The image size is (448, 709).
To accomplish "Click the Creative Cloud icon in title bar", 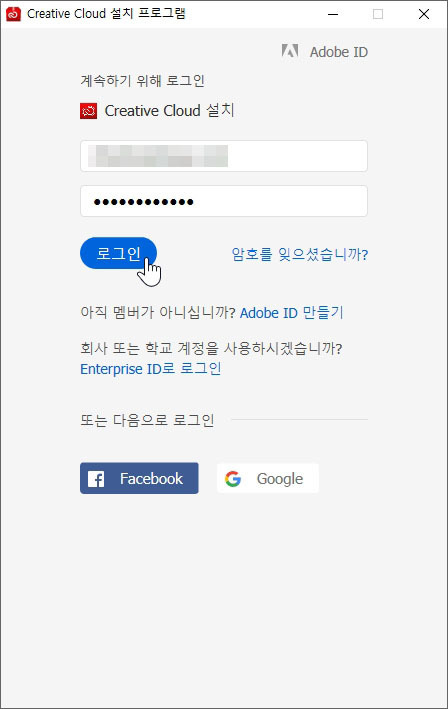I will click(13, 14).
